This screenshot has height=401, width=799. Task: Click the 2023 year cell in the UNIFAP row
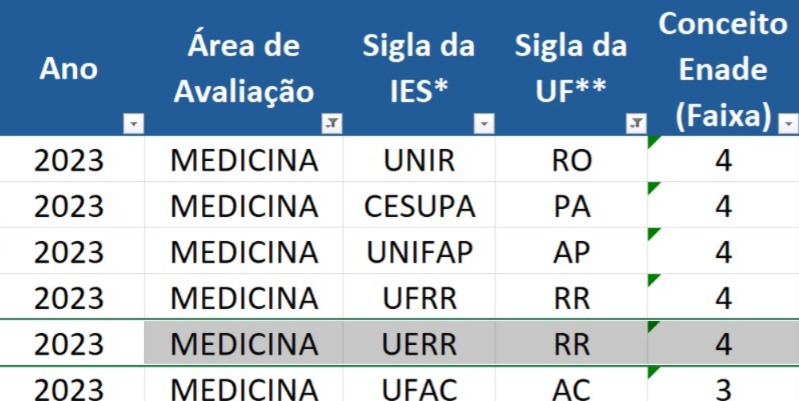click(69, 252)
